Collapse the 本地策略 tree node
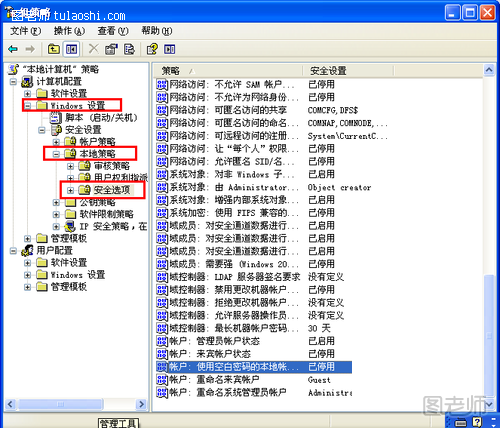 tap(56, 154)
